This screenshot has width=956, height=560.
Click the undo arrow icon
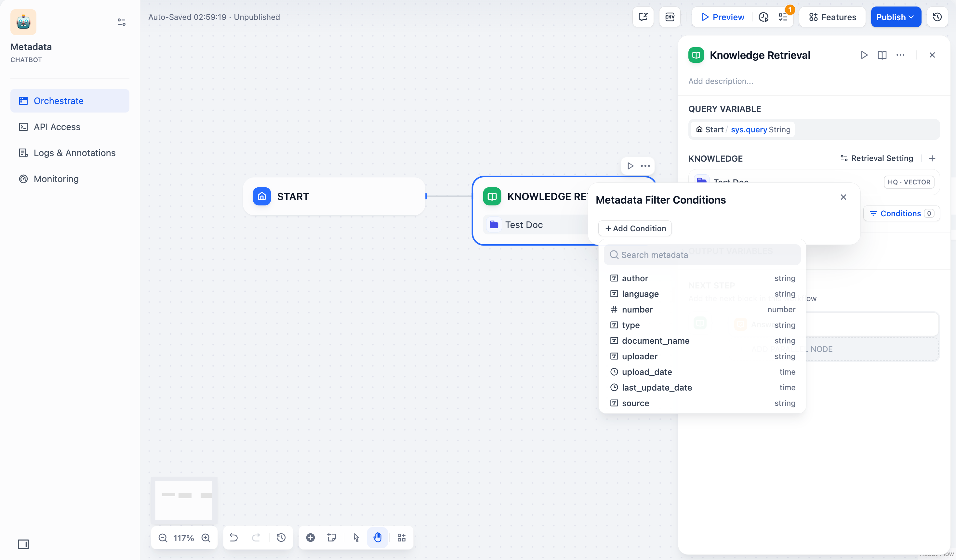[x=234, y=538]
